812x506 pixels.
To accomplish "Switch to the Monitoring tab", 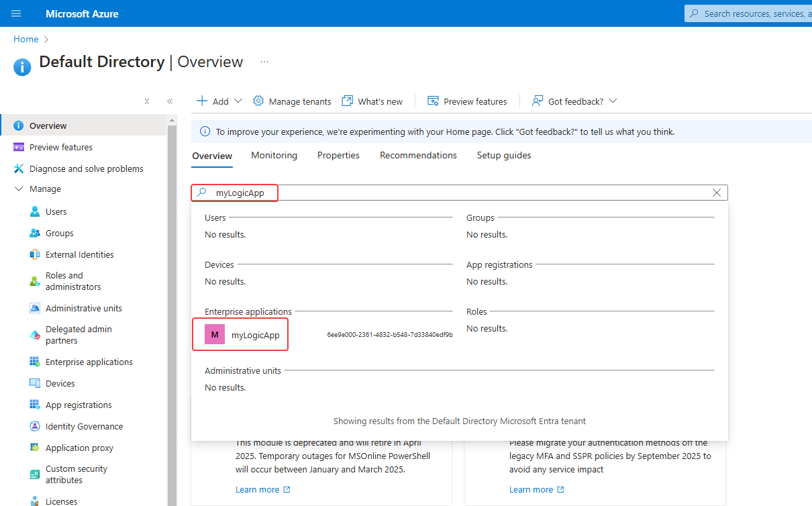I will tap(274, 155).
